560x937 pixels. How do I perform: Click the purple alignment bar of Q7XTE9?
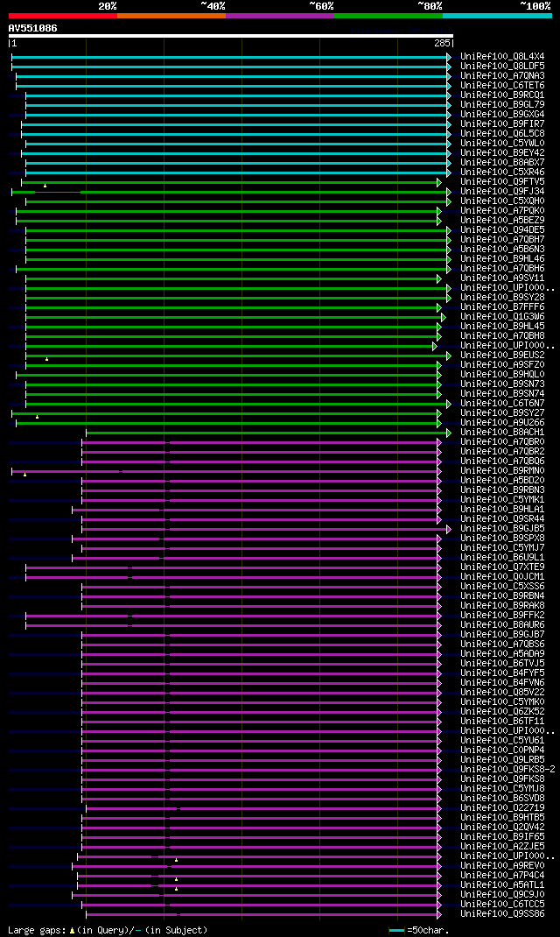pos(232,567)
